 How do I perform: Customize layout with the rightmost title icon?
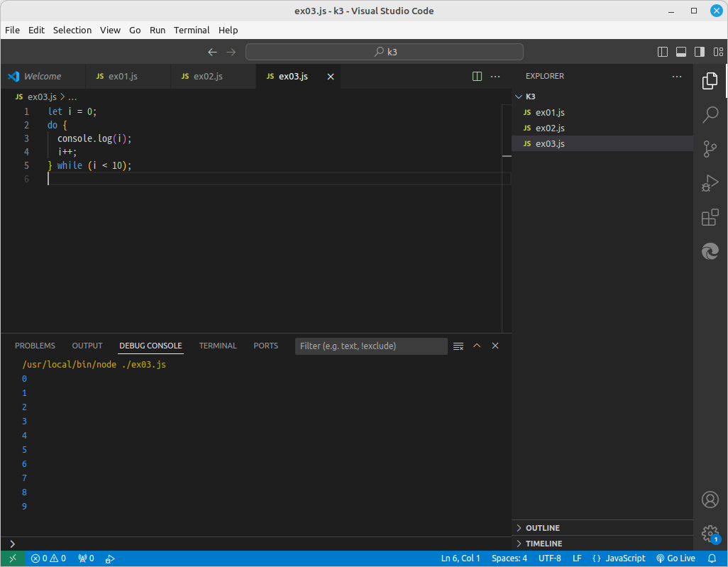tap(718, 52)
